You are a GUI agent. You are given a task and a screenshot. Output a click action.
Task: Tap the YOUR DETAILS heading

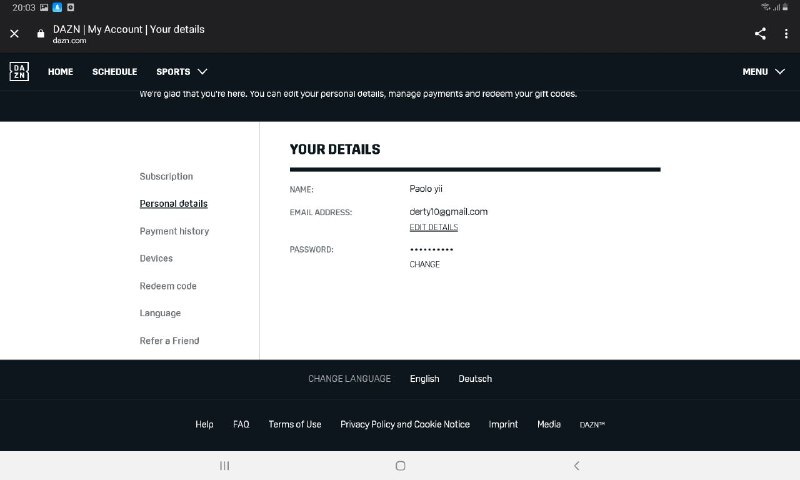pyautogui.click(x=335, y=149)
